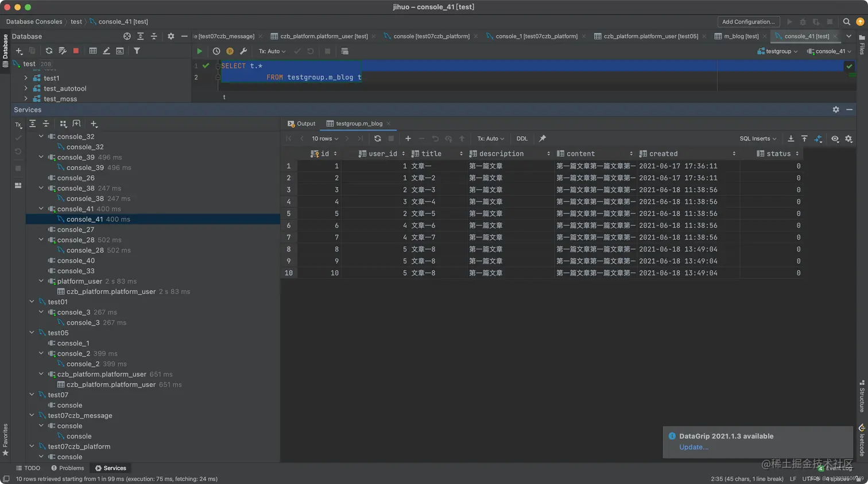
Task: Expand test_autotool schema node
Action: 26,88
